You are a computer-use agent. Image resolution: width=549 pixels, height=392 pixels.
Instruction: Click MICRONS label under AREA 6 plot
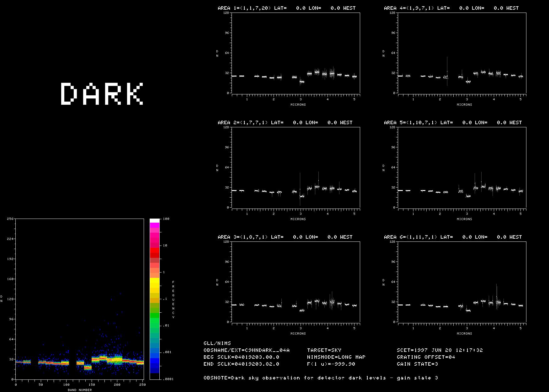(x=464, y=334)
